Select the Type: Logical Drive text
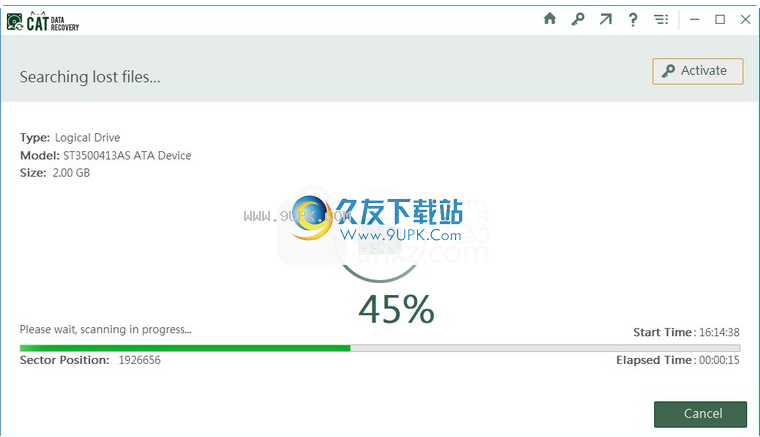The height and width of the screenshot is (437, 760). [x=70, y=138]
